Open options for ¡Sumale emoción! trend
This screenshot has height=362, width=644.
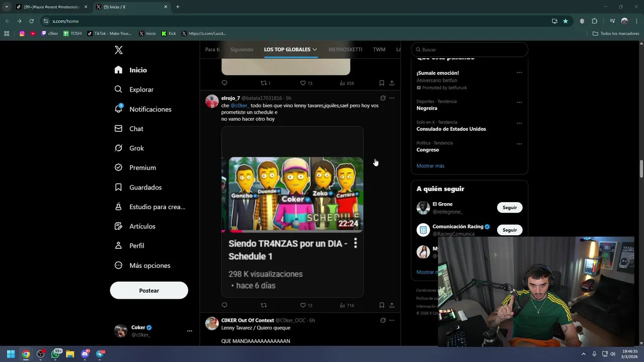519,72
